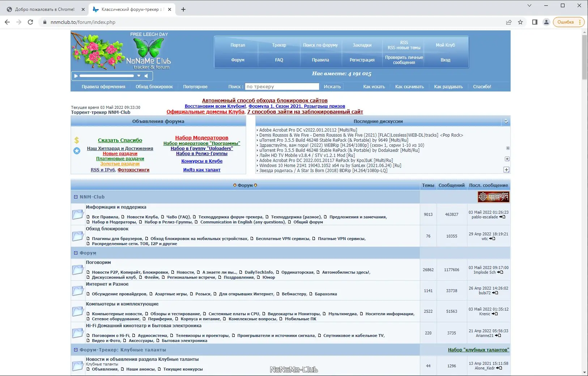Viewport: 588px width, 376px height.
Task: Collapse the Форум category section
Action: [x=76, y=253]
